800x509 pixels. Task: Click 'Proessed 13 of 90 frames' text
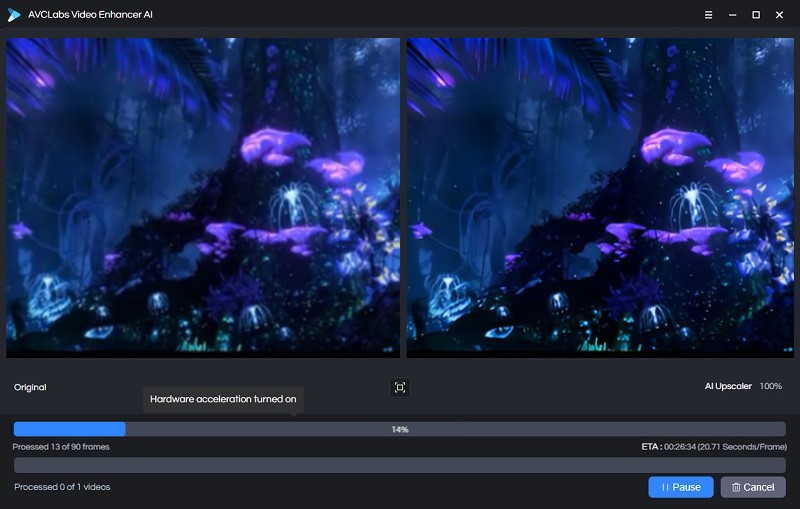click(x=61, y=447)
